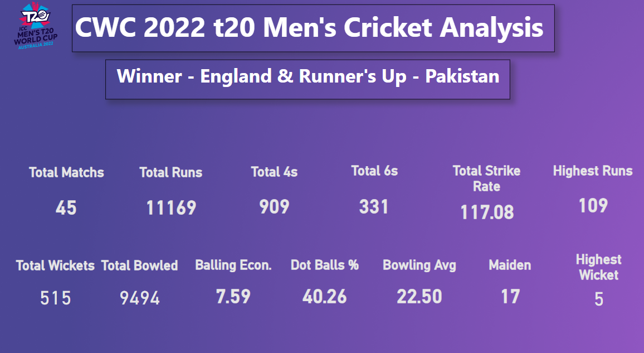Click the Total Matchs value 45

pos(66,208)
